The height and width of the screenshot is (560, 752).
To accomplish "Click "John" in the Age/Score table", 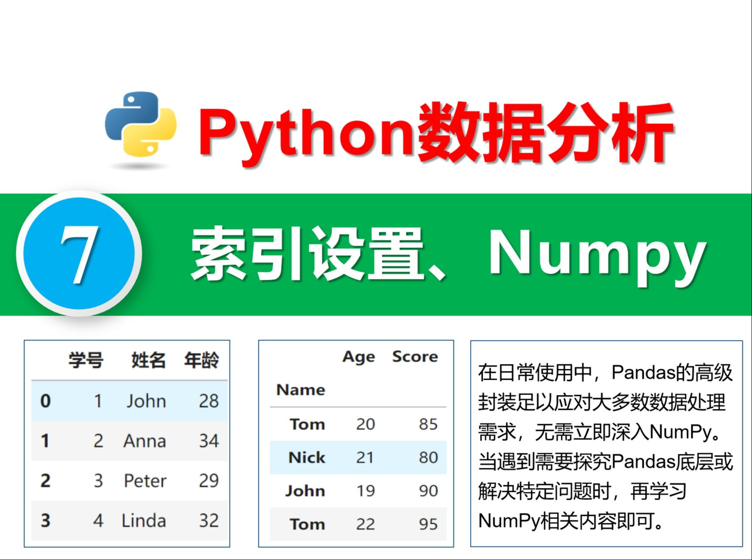I will [x=305, y=491].
